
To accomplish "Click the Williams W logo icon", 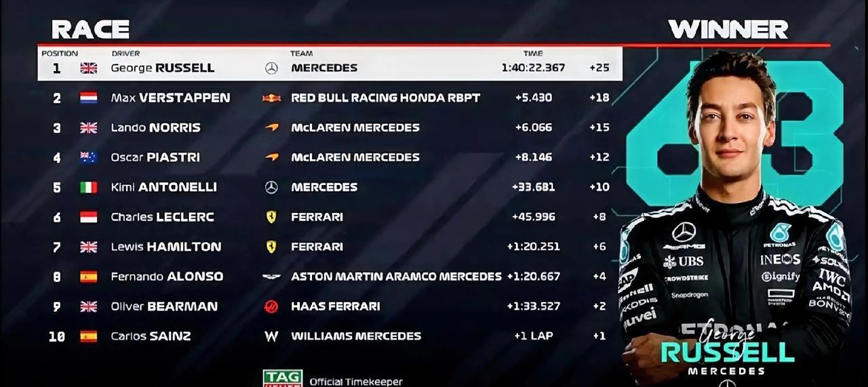I will (271, 336).
